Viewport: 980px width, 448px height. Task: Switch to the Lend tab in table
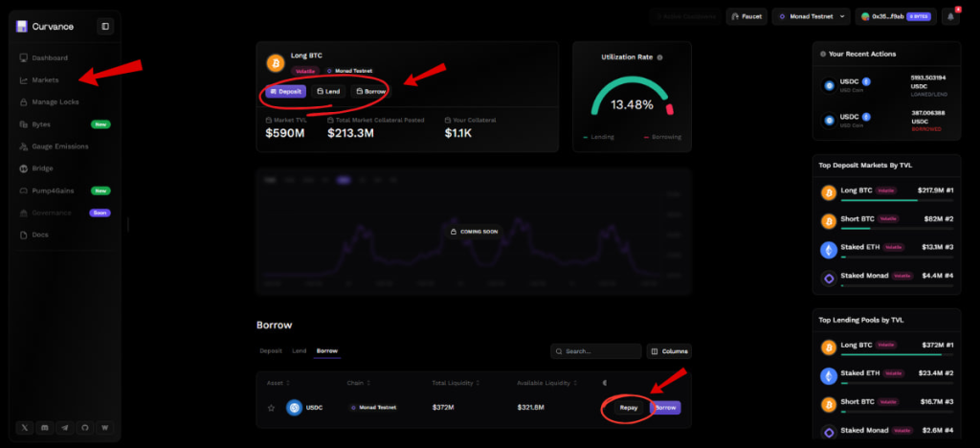click(x=300, y=351)
